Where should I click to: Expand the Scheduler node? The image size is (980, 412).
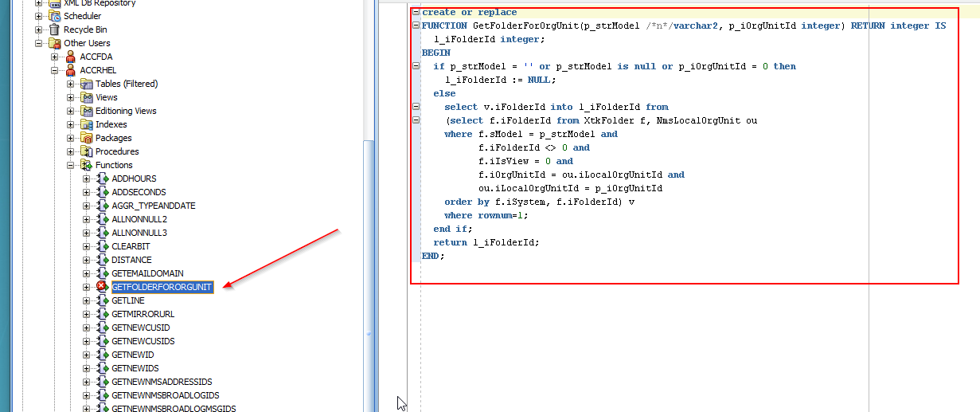39,16
